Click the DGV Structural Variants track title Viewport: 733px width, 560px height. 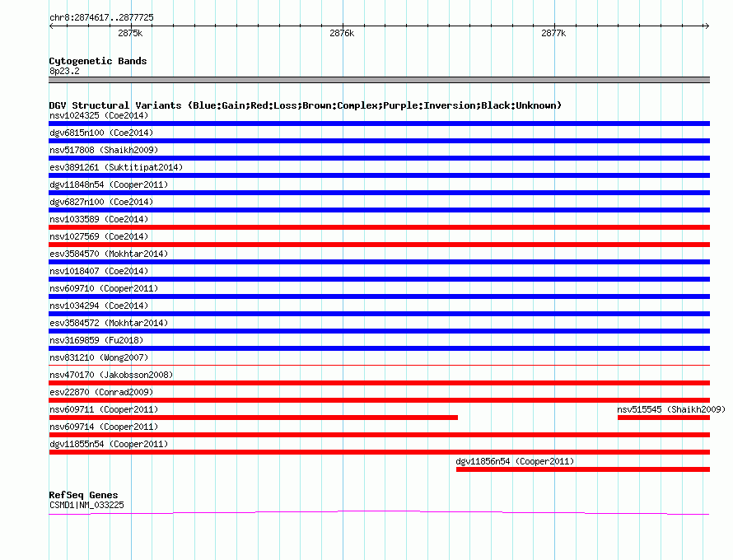click(x=305, y=105)
